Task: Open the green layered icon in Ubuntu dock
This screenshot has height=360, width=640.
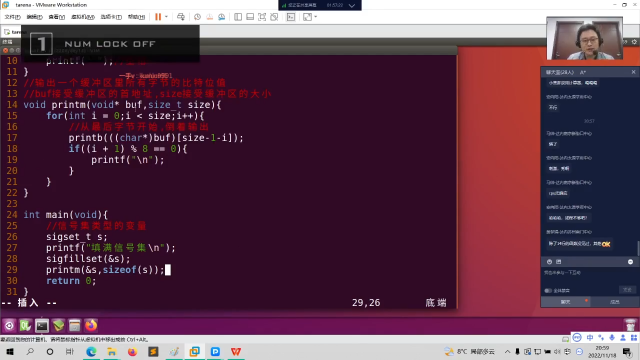Action: (x=58, y=325)
